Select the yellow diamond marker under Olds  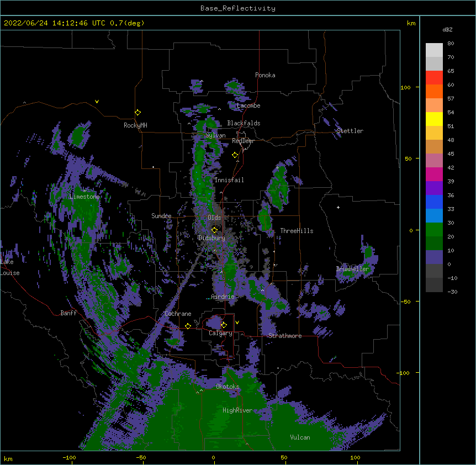point(214,230)
